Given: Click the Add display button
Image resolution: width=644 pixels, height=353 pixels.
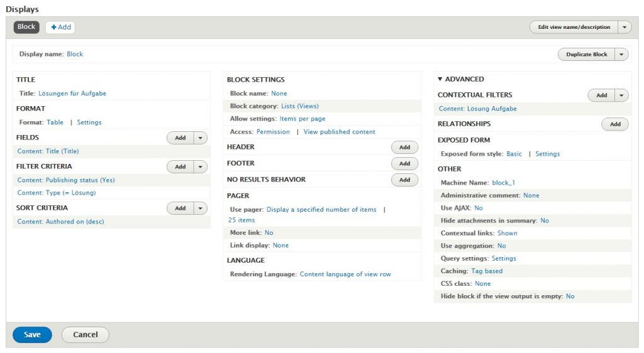Looking at the screenshot, I should (x=60, y=27).
